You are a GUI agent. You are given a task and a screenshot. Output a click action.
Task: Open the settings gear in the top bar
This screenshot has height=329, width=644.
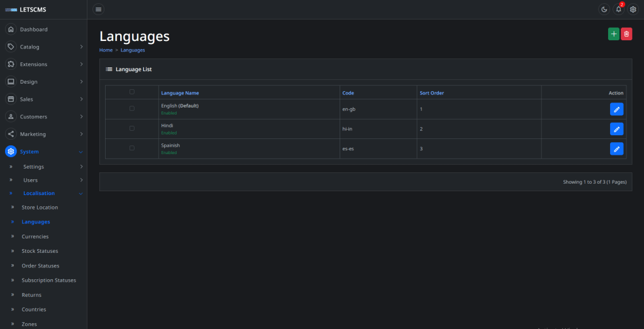point(633,9)
